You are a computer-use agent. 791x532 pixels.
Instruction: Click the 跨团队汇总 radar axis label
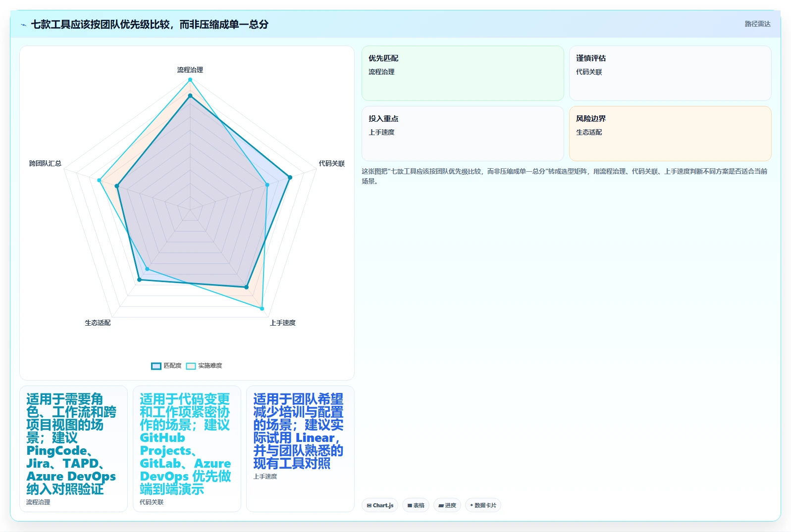(x=45, y=163)
